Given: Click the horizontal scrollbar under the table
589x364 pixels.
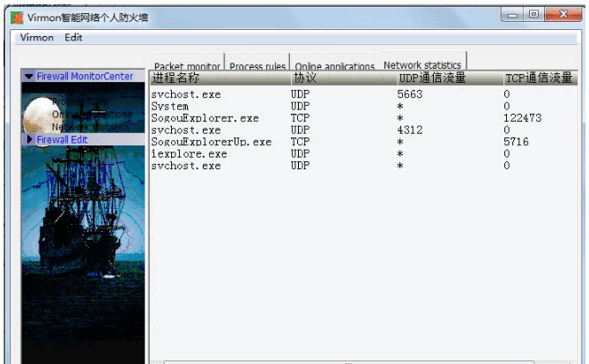Looking at the screenshot, I should pos(349,362).
